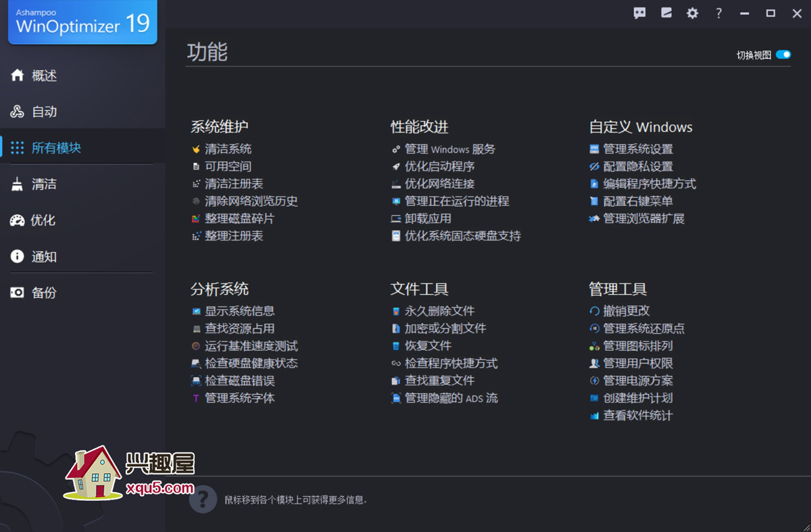Open settings gear icon

692,13
